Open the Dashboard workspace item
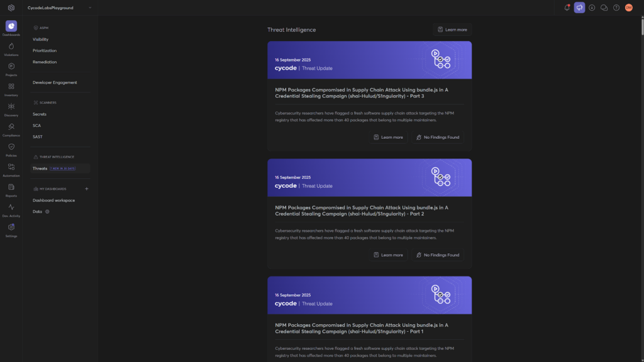This screenshot has width=644, height=362. click(54, 200)
